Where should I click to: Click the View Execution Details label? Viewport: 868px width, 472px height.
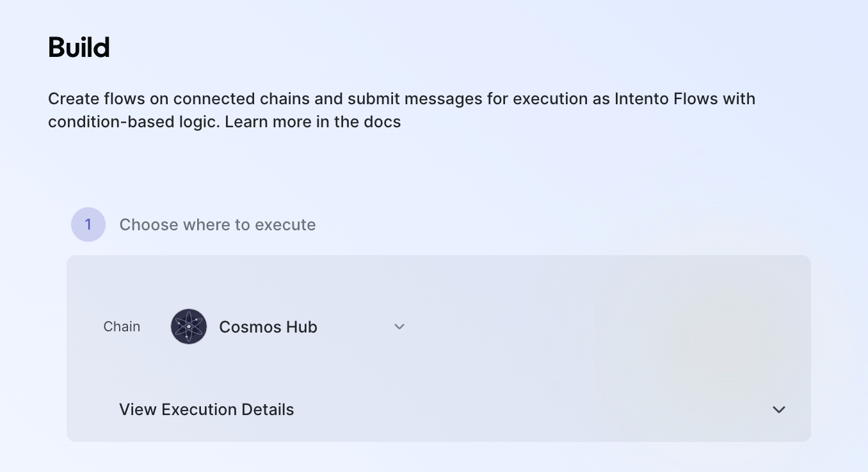[x=206, y=409]
